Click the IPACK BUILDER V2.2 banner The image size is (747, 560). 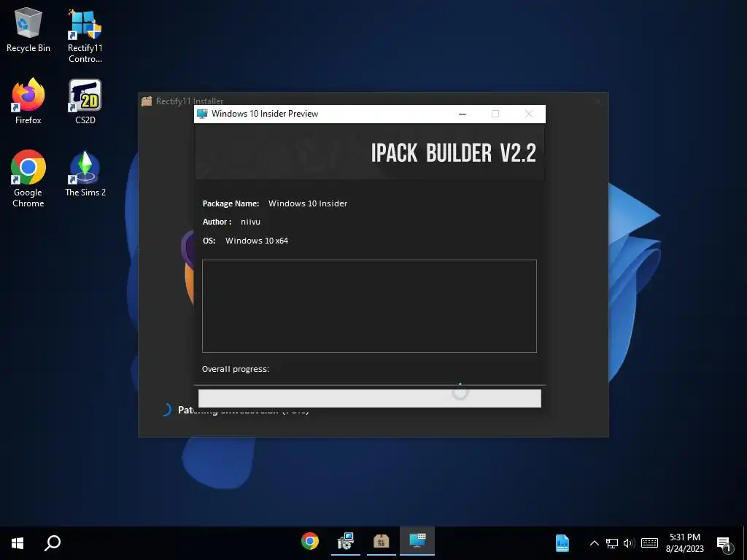(x=369, y=152)
